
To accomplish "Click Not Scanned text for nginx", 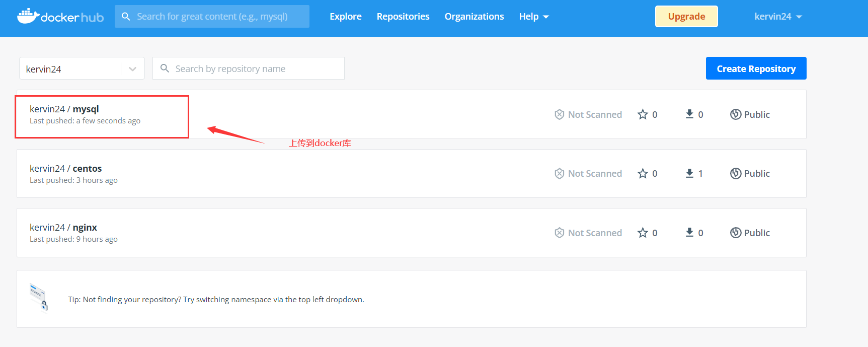I will click(x=595, y=233).
